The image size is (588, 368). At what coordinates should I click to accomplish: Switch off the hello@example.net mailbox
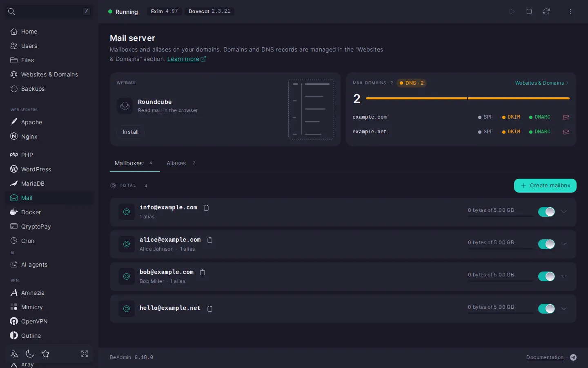coord(546,309)
